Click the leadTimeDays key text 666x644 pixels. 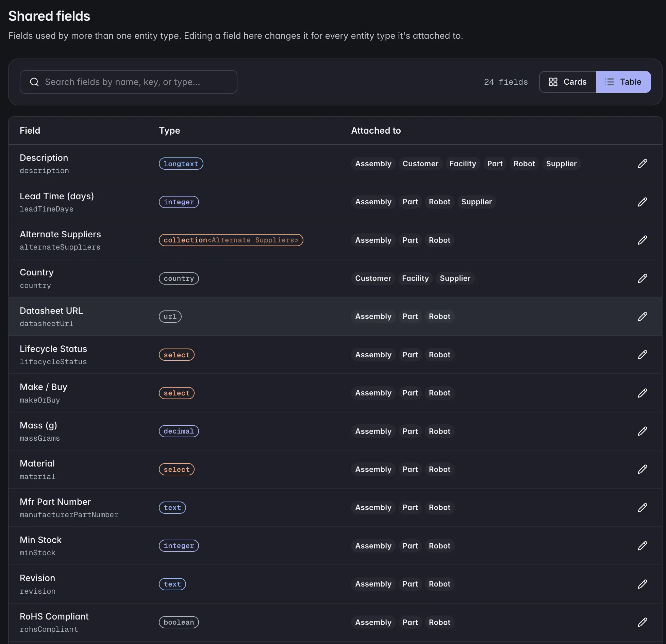(x=47, y=209)
